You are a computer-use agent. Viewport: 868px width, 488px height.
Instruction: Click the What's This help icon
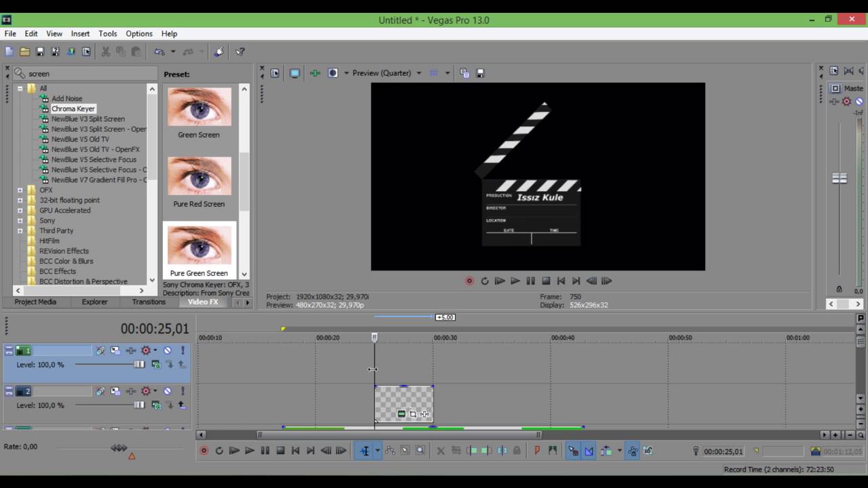point(240,52)
